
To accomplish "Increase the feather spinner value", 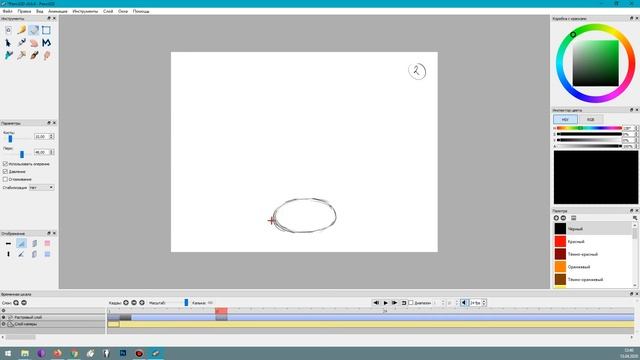I will (52, 151).
